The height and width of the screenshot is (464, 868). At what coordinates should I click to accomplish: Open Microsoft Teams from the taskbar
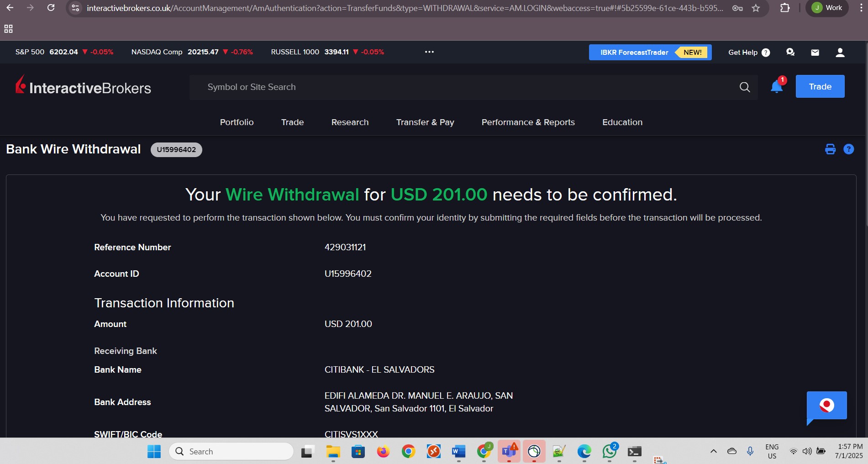(x=509, y=451)
